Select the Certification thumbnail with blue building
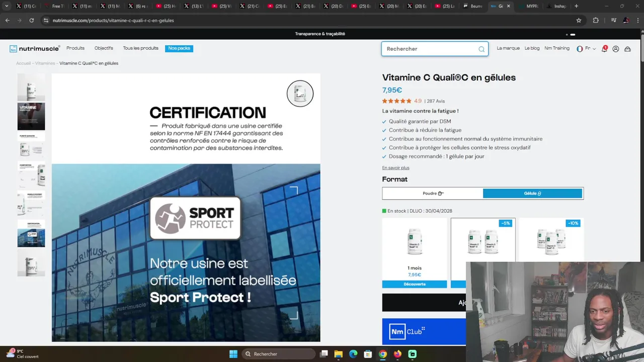 coord(31,233)
